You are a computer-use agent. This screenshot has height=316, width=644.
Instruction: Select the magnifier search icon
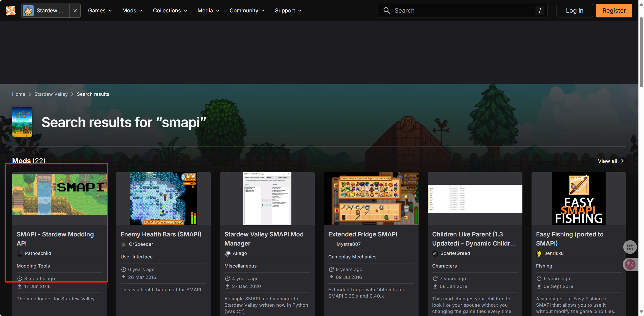pyautogui.click(x=387, y=11)
